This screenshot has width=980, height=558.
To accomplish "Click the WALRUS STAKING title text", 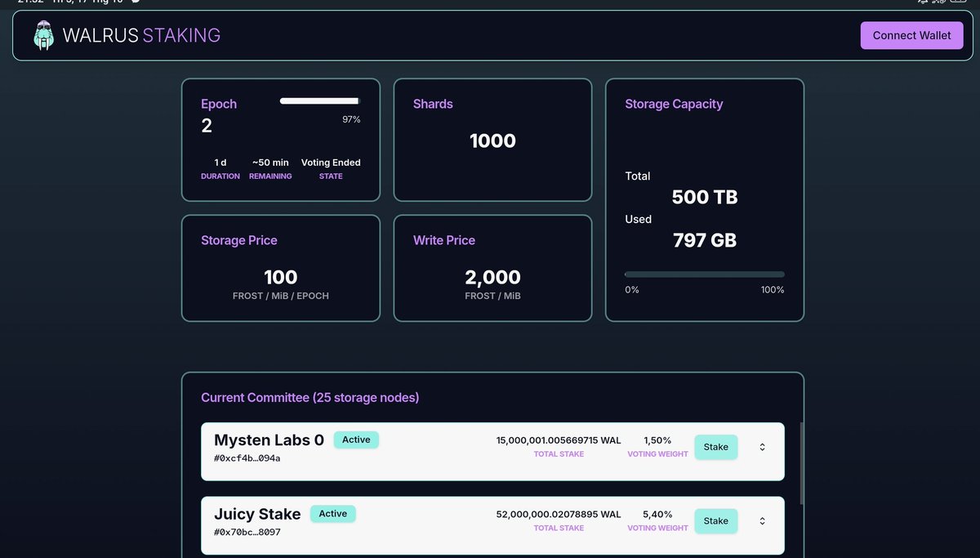I will pos(141,35).
